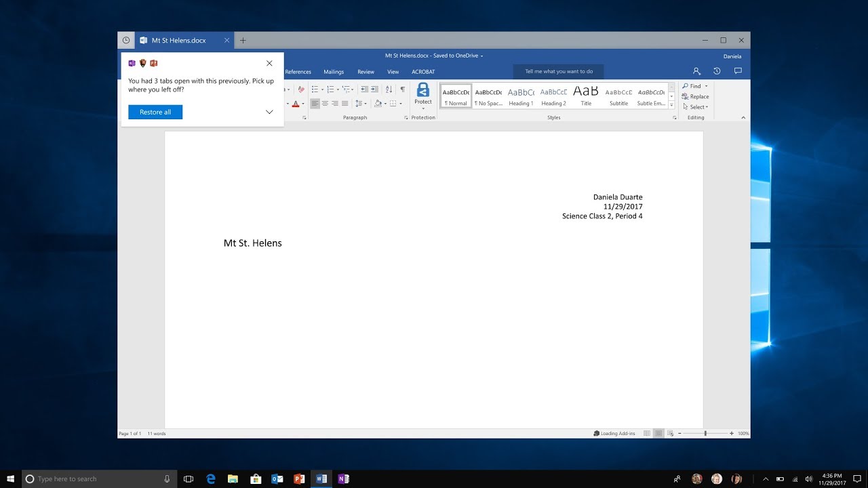Click the Protect document icon
The height and width of the screenshot is (488, 868).
(x=422, y=94)
